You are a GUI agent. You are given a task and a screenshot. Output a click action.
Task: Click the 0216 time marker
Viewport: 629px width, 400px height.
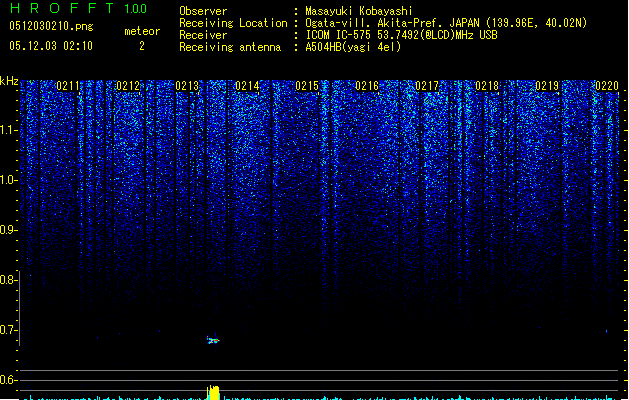pos(367,86)
